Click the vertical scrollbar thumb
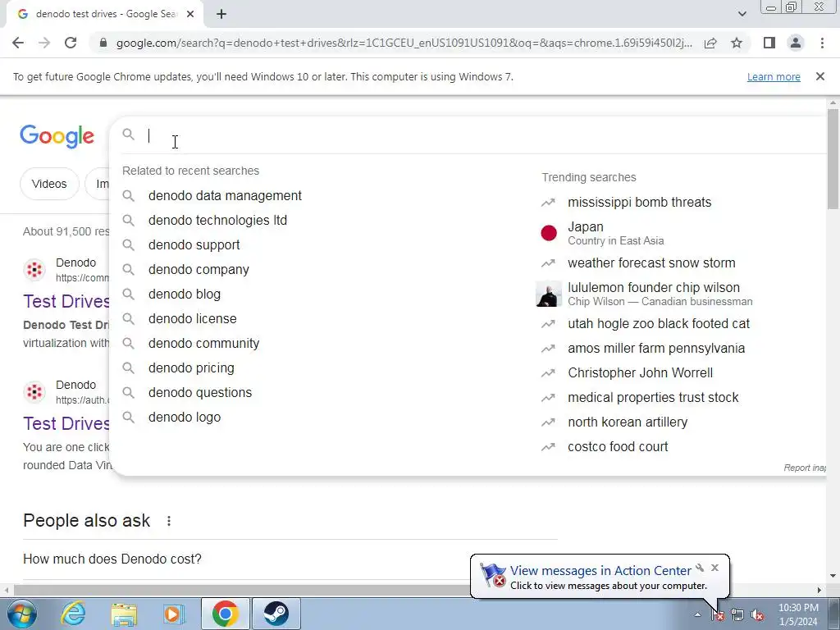The width and height of the screenshot is (840, 630). 833,159
